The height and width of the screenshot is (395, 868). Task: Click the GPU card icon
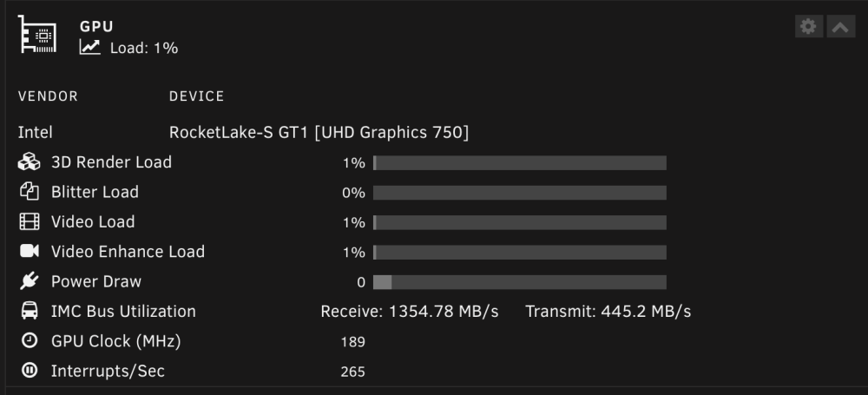[37, 35]
